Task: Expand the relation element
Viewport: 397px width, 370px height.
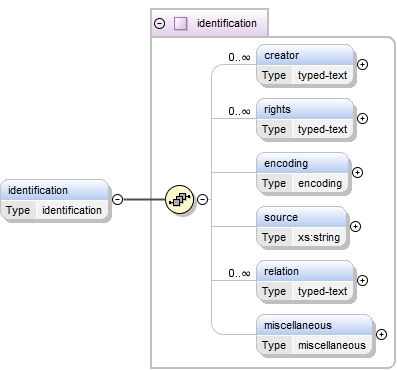Action: [x=362, y=280]
